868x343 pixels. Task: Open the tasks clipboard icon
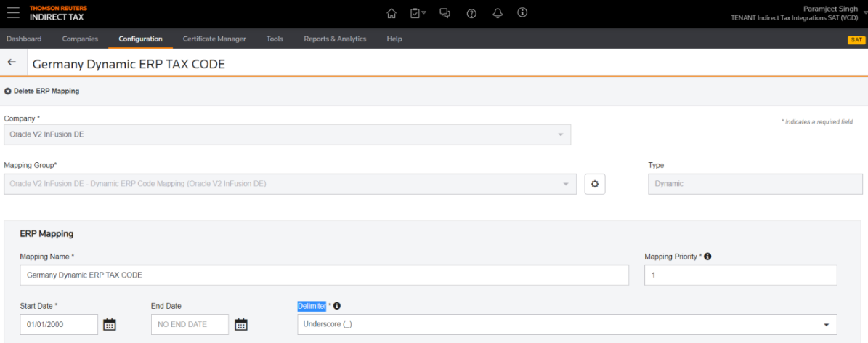[416, 13]
